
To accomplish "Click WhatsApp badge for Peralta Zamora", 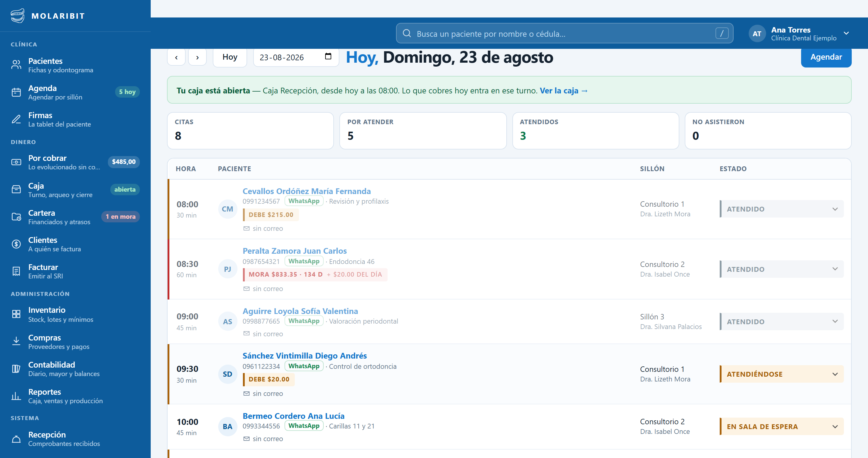I will (303, 261).
